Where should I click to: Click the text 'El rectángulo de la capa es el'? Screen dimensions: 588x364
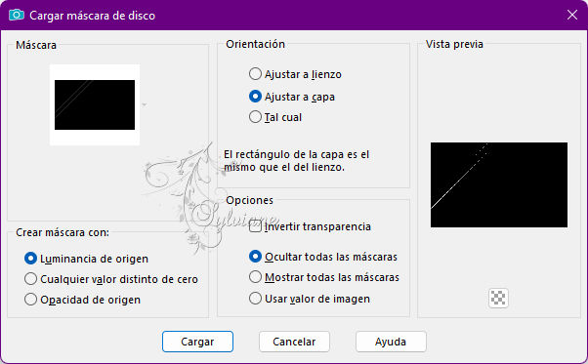click(x=297, y=154)
